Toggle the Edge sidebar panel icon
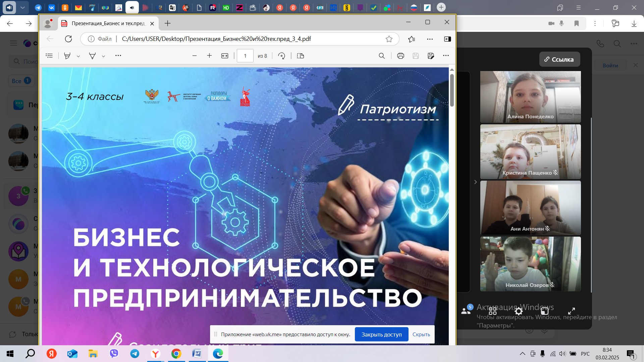The width and height of the screenshot is (644, 362). click(x=447, y=39)
